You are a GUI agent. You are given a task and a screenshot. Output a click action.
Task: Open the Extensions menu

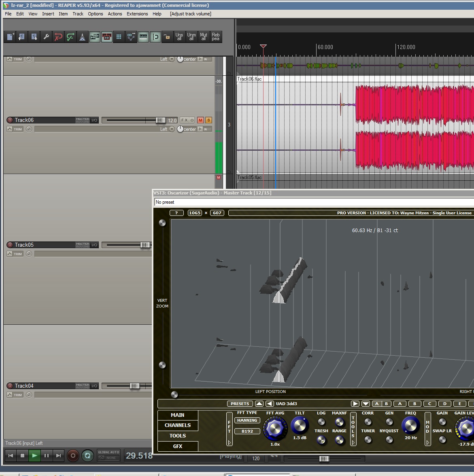point(137,14)
